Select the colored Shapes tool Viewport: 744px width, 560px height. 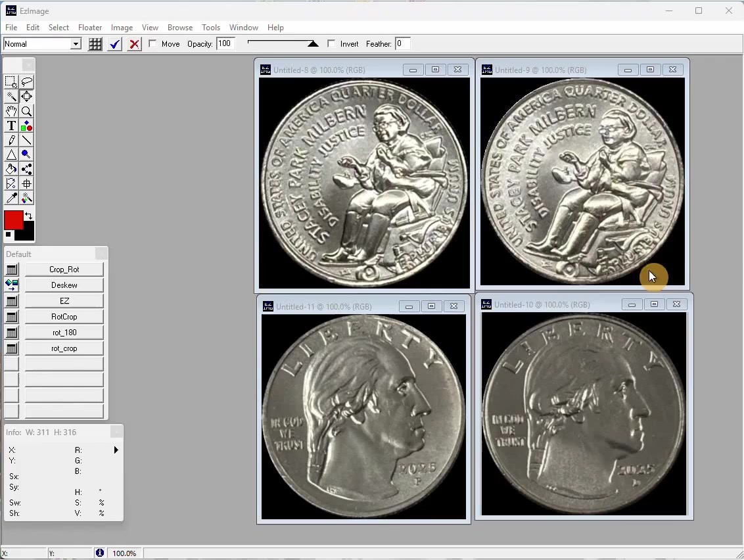point(26,126)
